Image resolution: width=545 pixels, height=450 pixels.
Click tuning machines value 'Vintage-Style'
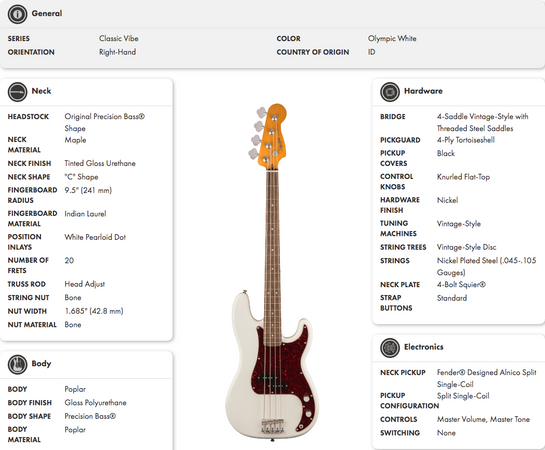459,224
